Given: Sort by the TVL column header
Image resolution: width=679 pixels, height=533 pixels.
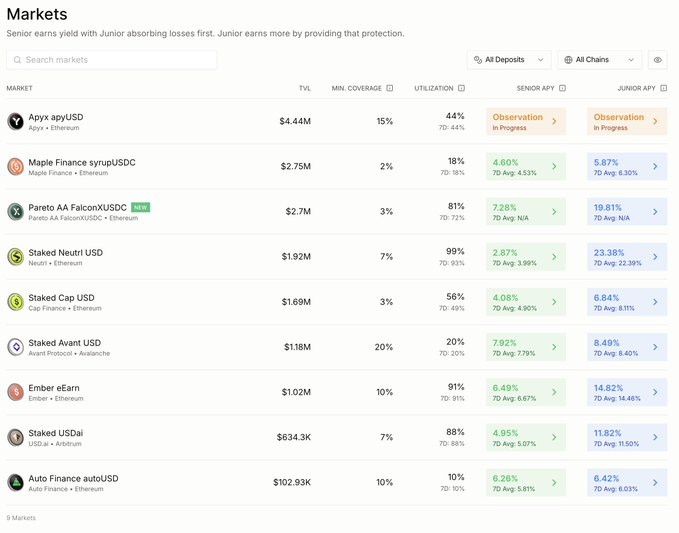Looking at the screenshot, I should [305, 88].
